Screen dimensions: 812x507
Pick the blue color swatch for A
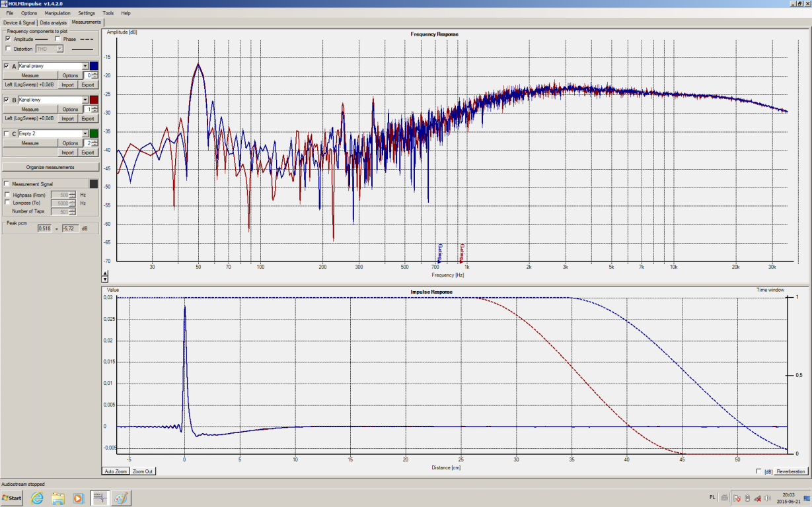pos(94,66)
